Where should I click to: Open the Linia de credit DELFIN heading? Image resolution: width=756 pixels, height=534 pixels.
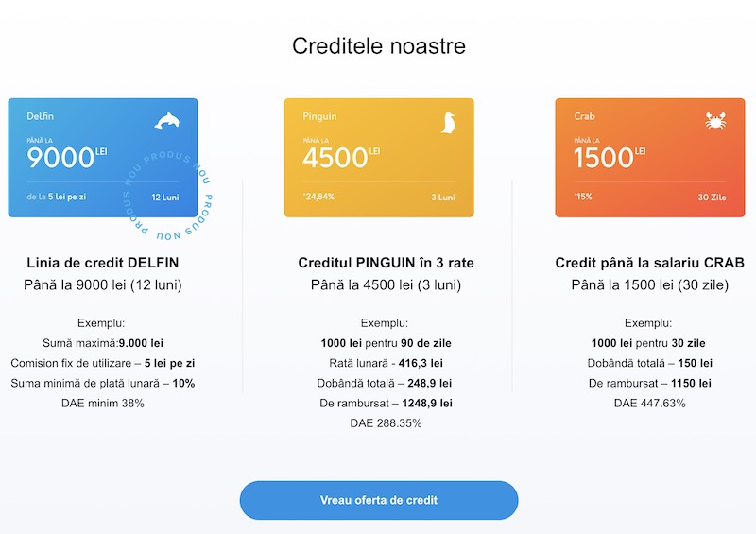click(x=103, y=263)
